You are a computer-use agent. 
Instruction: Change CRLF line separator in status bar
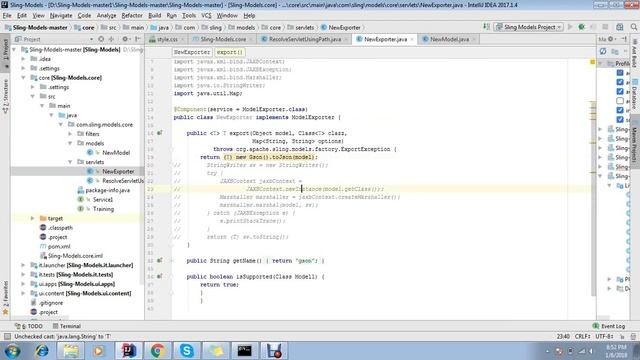582,336
